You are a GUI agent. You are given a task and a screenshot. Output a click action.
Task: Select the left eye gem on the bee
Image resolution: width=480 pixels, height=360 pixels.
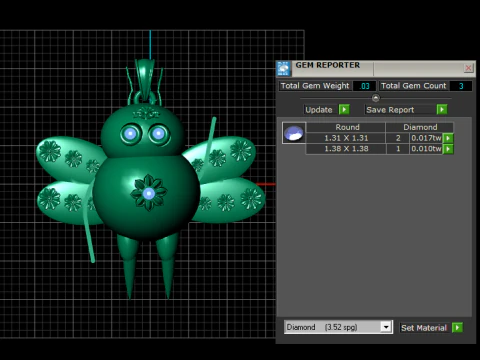click(x=130, y=134)
